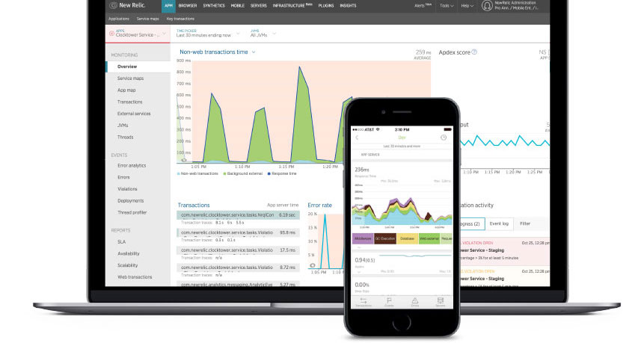Select Transactions in the sidebar

(x=130, y=102)
